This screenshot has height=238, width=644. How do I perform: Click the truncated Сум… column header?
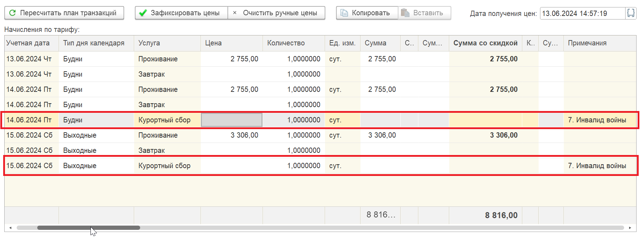click(433, 43)
